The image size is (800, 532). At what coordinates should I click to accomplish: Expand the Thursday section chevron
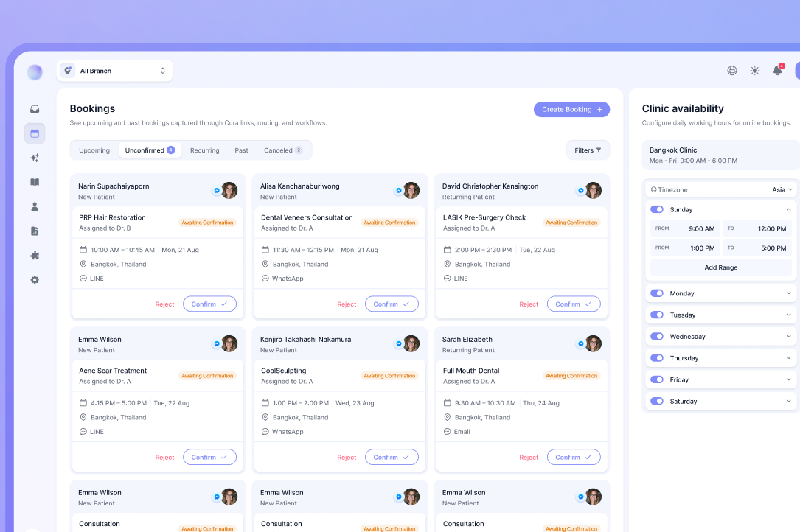pyautogui.click(x=789, y=358)
